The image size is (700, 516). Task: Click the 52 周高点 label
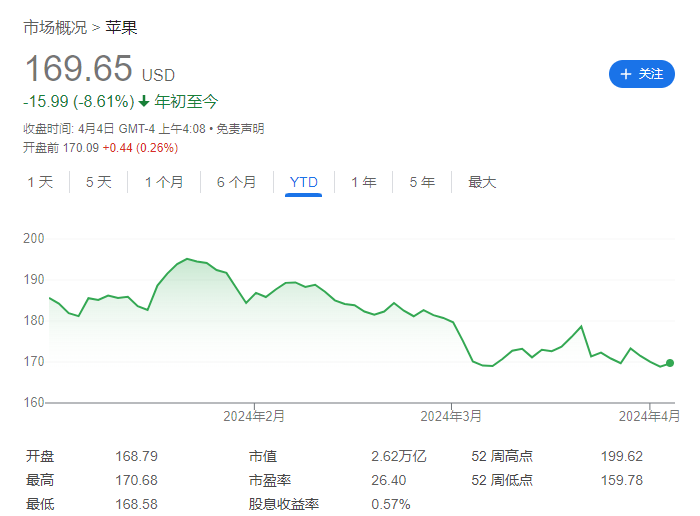click(x=502, y=456)
